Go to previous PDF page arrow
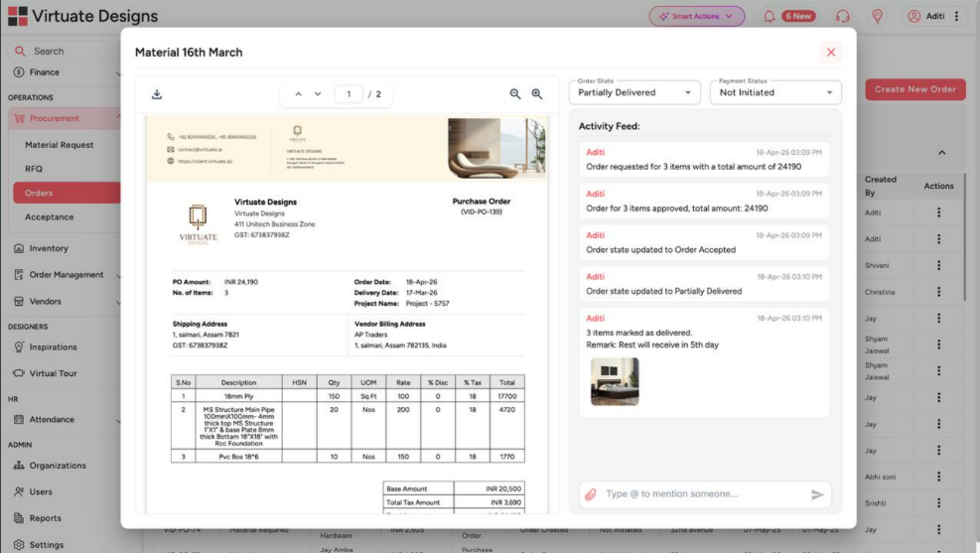This screenshot has width=980, height=553. (x=299, y=94)
